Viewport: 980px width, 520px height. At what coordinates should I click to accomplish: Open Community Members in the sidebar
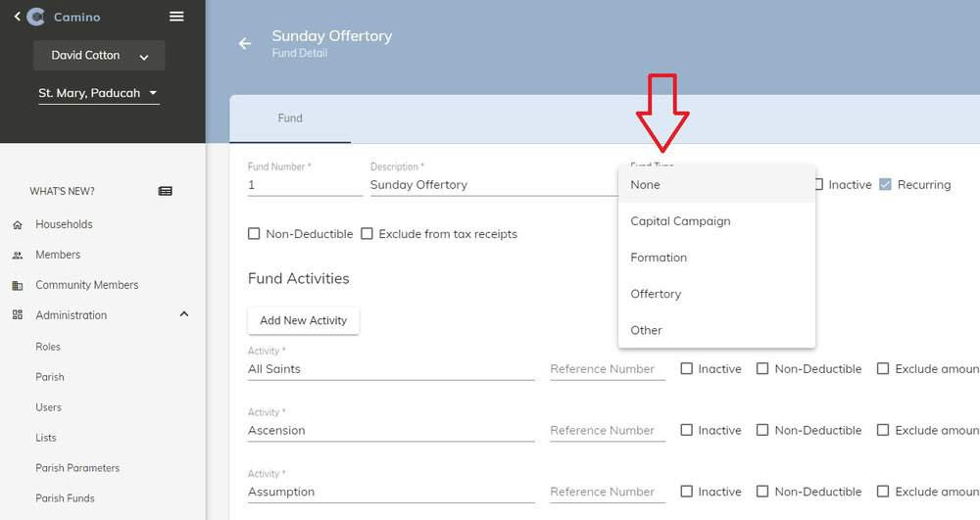87,285
